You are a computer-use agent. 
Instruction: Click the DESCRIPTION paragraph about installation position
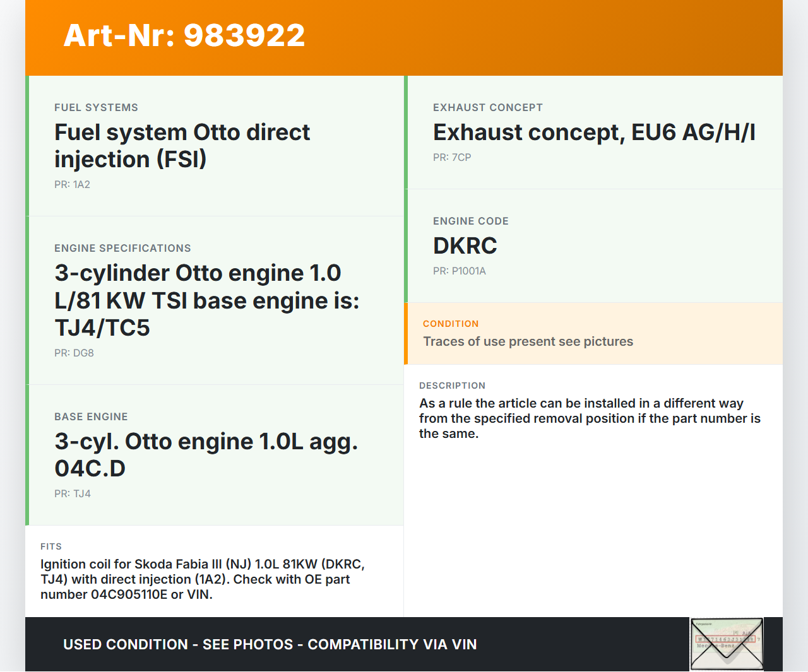589,418
